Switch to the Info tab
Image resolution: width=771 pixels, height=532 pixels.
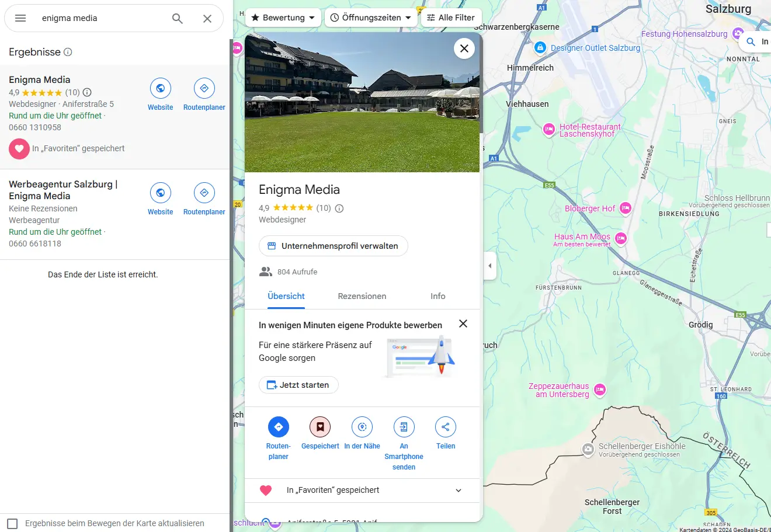click(x=438, y=296)
